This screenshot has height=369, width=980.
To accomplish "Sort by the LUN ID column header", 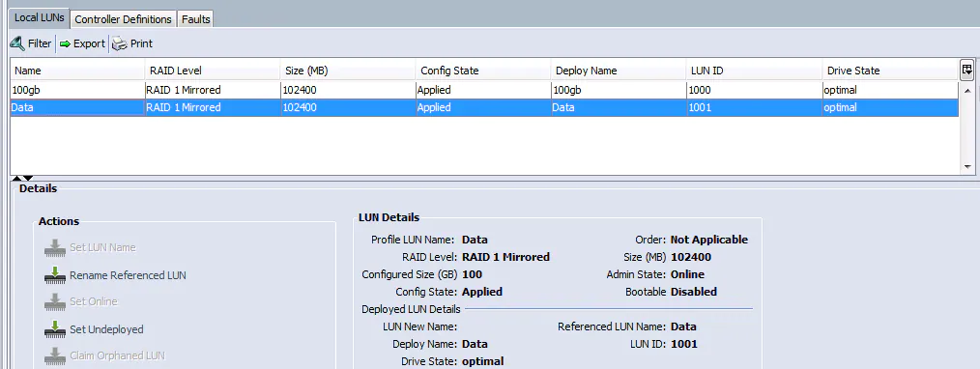I will [755, 71].
